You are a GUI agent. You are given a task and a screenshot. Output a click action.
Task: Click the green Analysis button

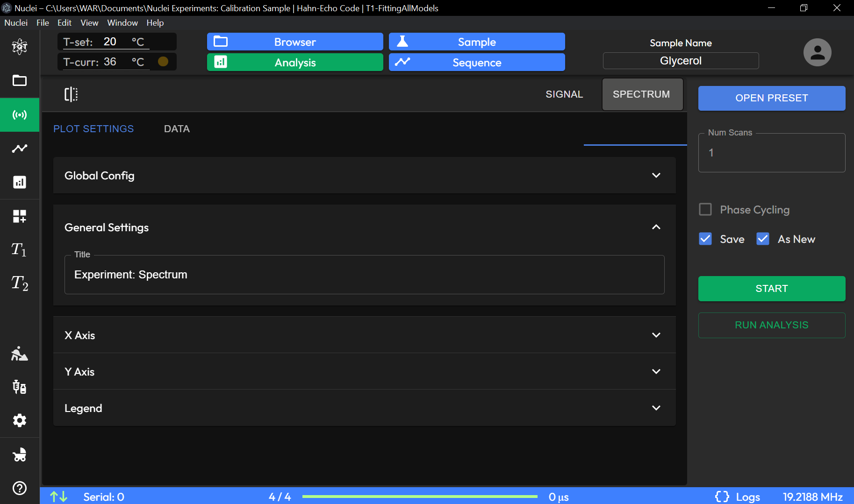(x=295, y=62)
